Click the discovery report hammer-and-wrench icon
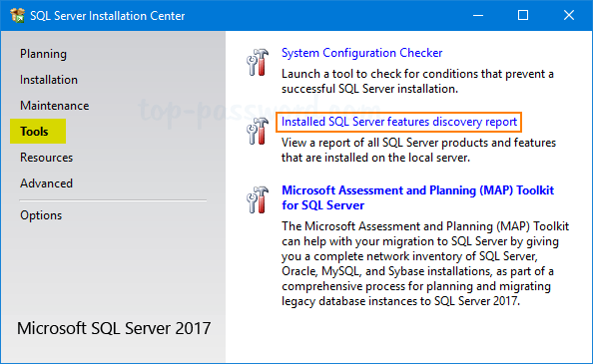Image resolution: width=593 pixels, height=364 pixels. click(x=258, y=131)
